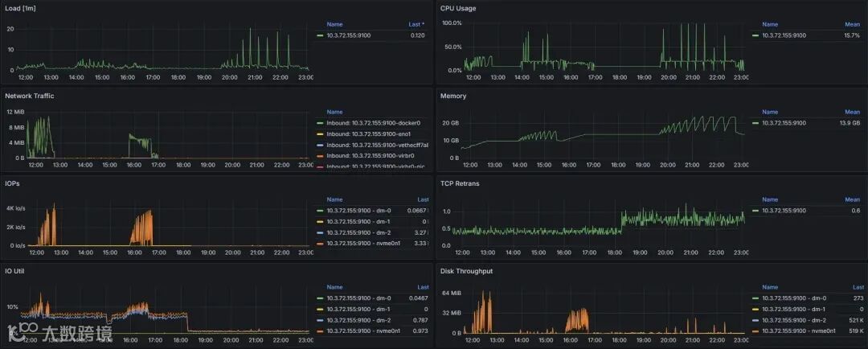The height and width of the screenshot is (349, 868).
Task: Sort IOPs legend by Last column
Action: pyautogui.click(x=424, y=199)
